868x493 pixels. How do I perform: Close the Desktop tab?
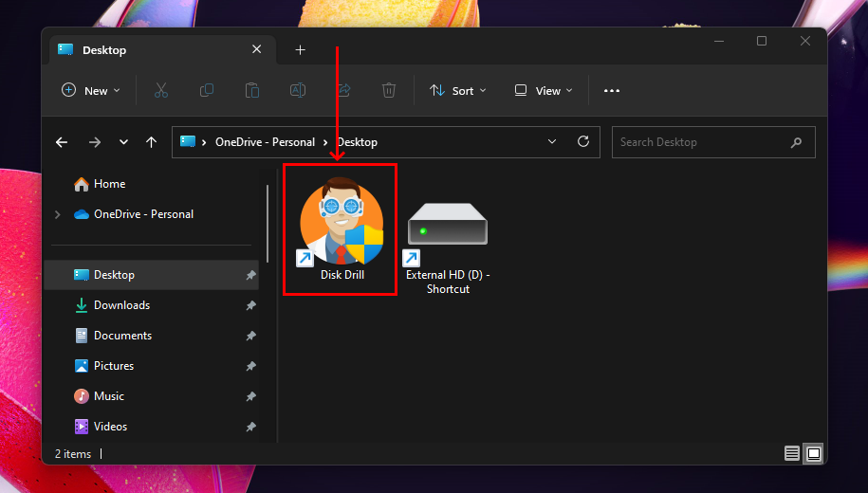(256, 49)
